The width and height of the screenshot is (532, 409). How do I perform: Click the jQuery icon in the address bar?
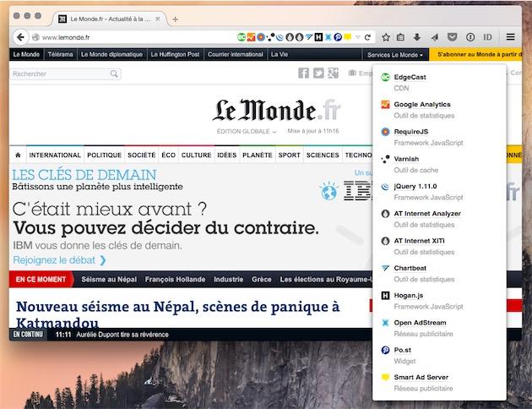[x=280, y=37]
